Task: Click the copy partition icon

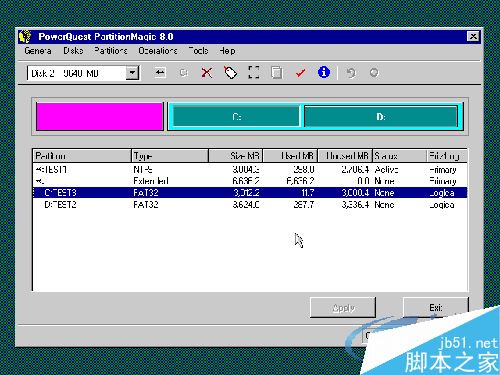Action: pyautogui.click(x=277, y=72)
